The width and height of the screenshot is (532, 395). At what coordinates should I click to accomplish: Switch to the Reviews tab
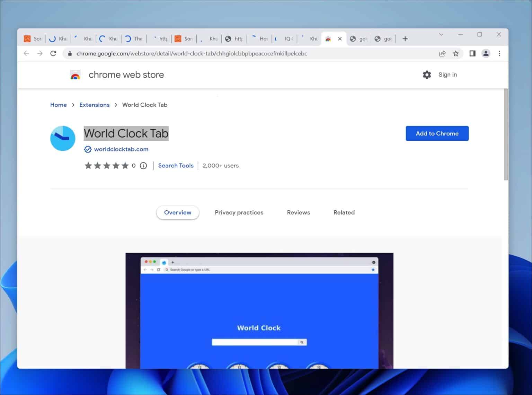pos(298,212)
